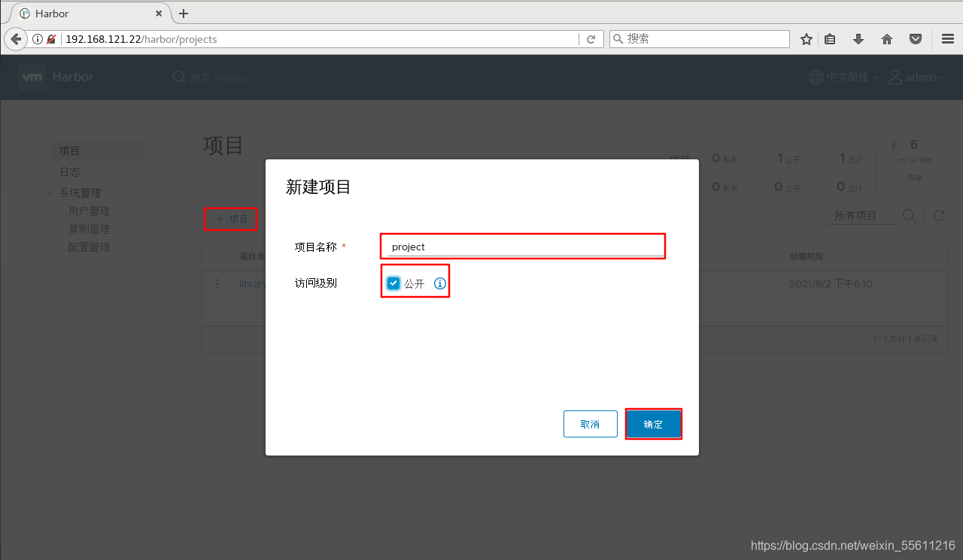963x560 pixels.
Task: Open the action menu dots for library row
Action: click(x=217, y=284)
